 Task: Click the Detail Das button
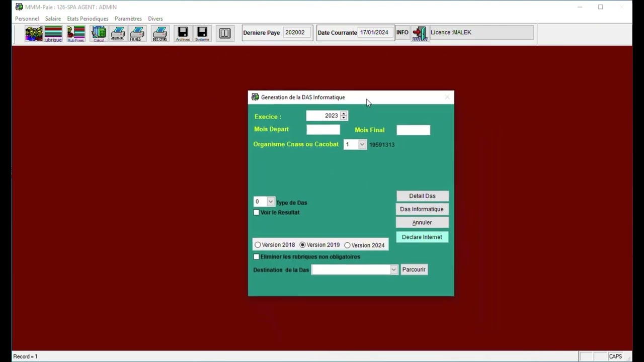422,196
